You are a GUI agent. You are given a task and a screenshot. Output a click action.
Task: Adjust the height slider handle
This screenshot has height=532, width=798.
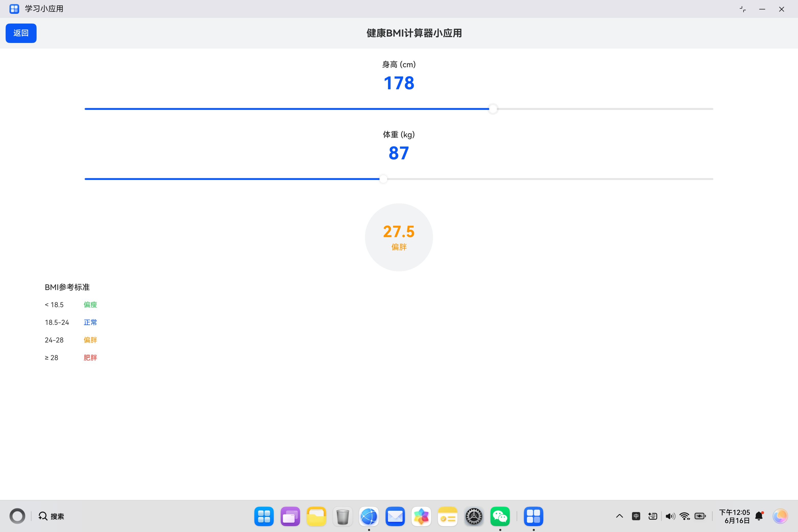(x=493, y=109)
